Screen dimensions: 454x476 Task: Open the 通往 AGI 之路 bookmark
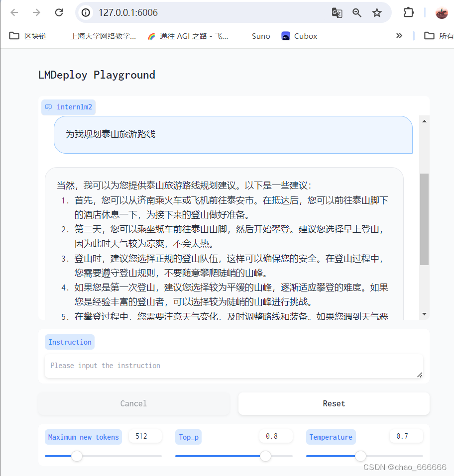[x=188, y=36]
